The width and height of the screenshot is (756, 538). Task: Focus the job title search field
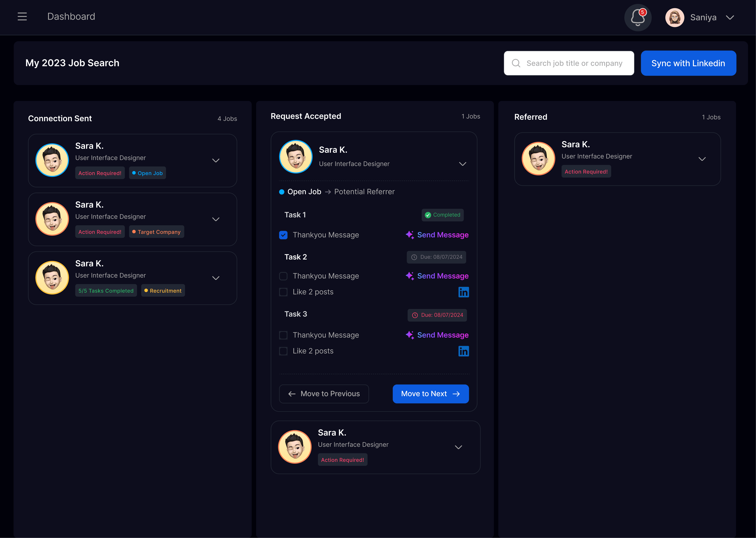coord(574,63)
